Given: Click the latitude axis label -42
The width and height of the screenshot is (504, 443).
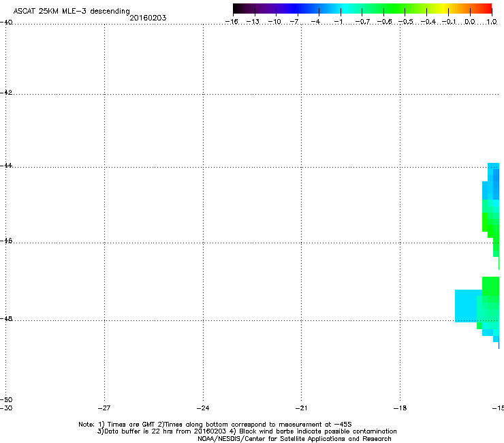Looking at the screenshot, I should coord(6,92).
